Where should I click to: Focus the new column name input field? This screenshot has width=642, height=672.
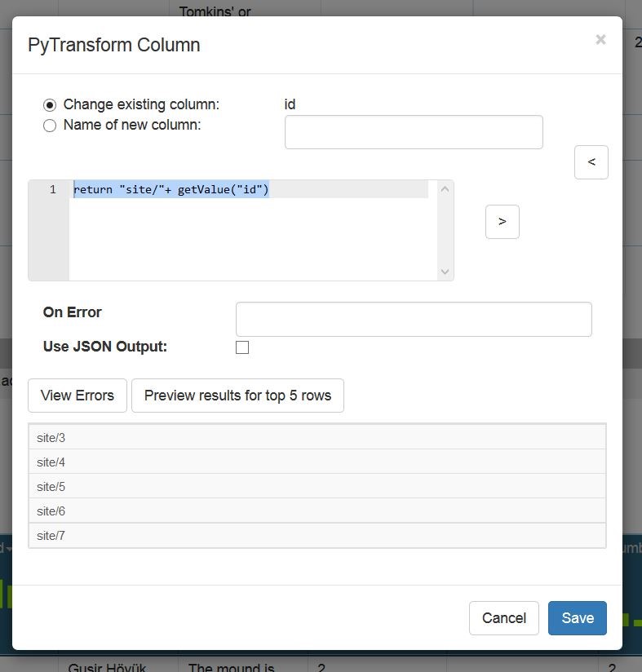[x=414, y=132]
